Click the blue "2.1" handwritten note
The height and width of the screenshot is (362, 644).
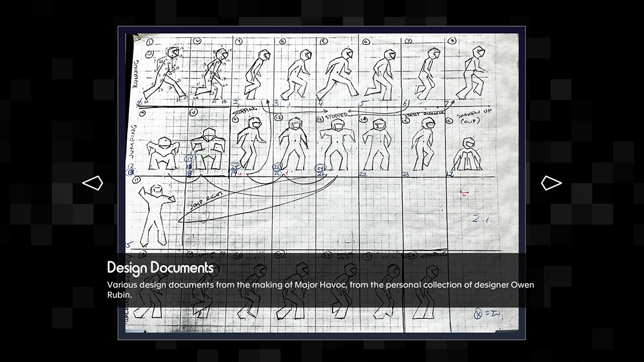click(481, 219)
